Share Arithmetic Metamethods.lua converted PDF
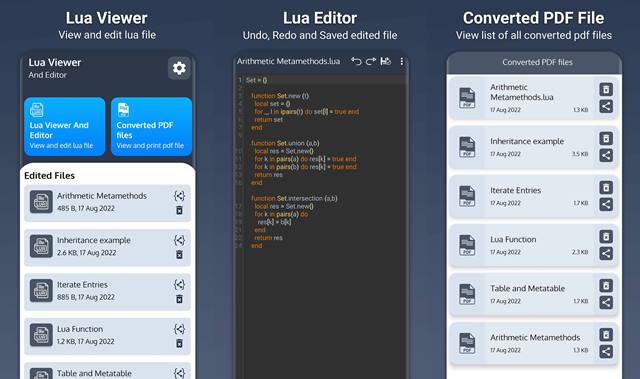 click(606, 106)
